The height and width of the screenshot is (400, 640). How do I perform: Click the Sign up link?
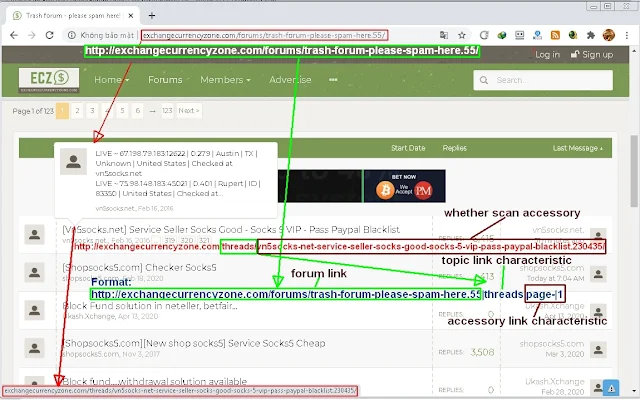(x=592, y=54)
